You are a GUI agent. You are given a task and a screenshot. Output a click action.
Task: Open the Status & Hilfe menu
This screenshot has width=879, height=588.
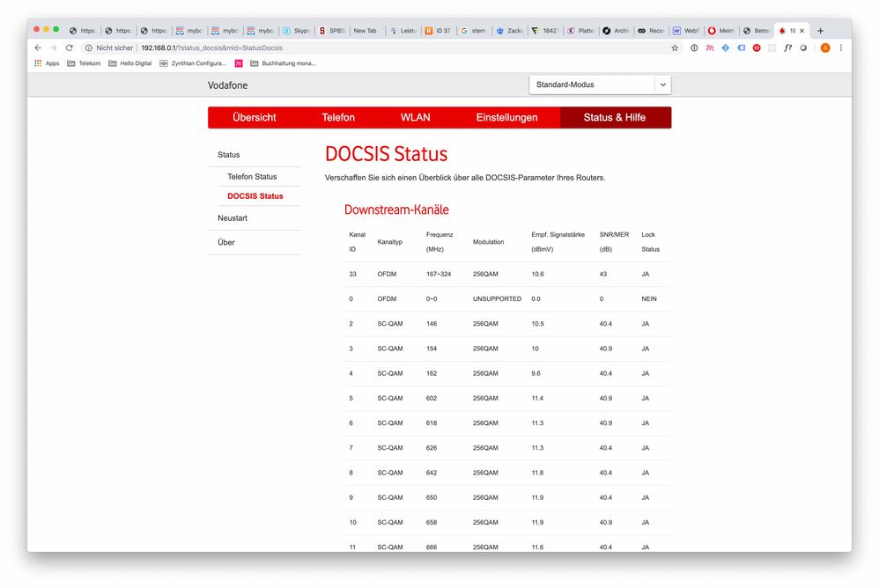pos(615,118)
